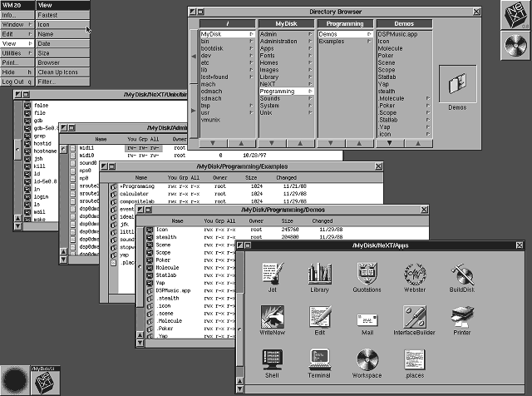Image resolution: width=532 pixels, height=396 pixels.
Task: Launch the InterfaceBuilder icon
Action: (415, 316)
